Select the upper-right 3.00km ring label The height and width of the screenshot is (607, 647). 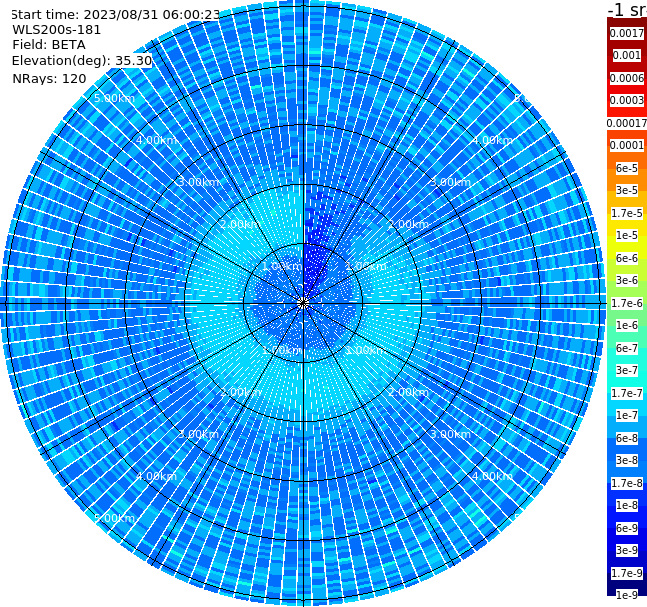(451, 182)
